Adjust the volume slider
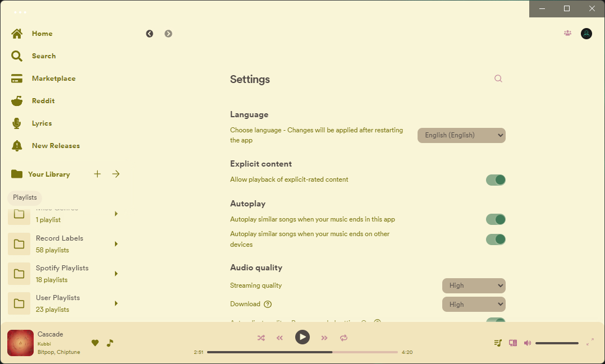 [557, 343]
